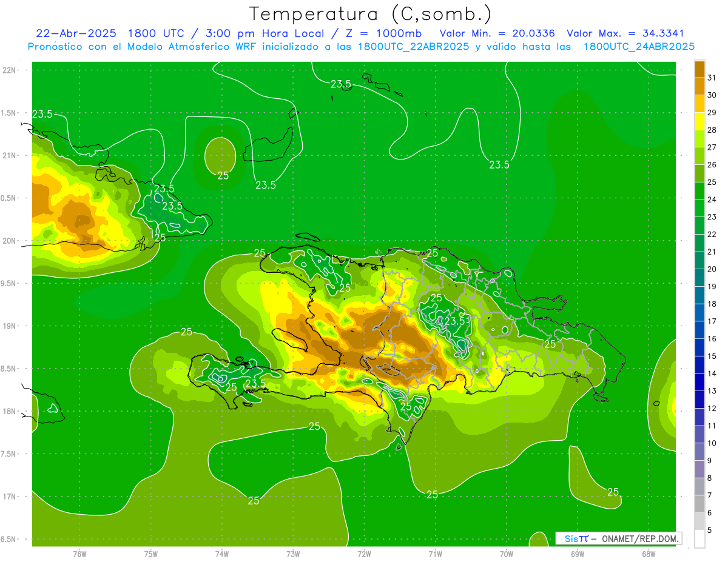Click the "15" label on the color scale
The height and width of the screenshot is (562, 728).
pyautogui.click(x=712, y=356)
